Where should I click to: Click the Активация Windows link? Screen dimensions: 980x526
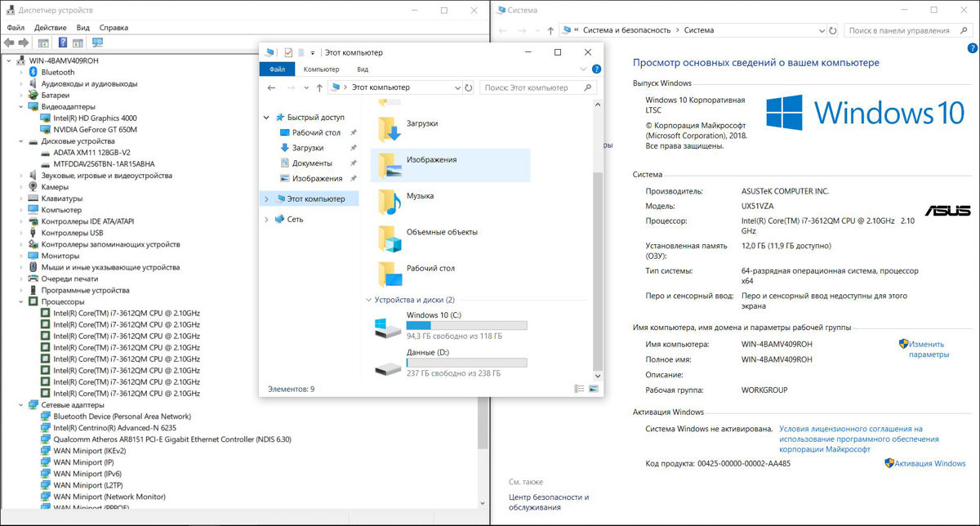pos(930,463)
